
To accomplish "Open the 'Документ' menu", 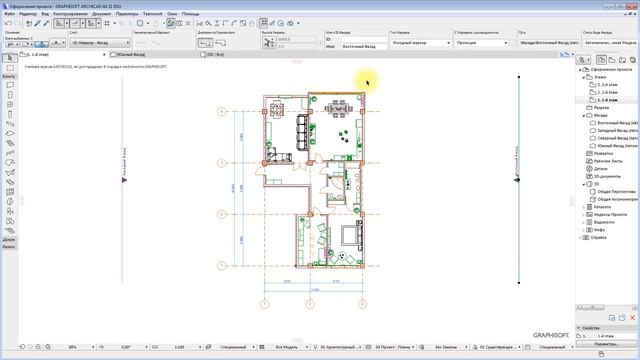I will (x=102, y=14).
